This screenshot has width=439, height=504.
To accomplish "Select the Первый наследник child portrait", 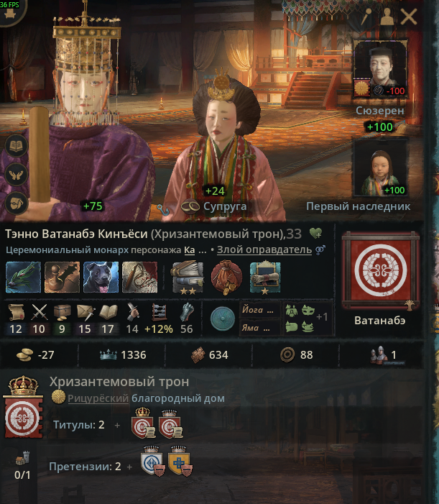I will 380,168.
